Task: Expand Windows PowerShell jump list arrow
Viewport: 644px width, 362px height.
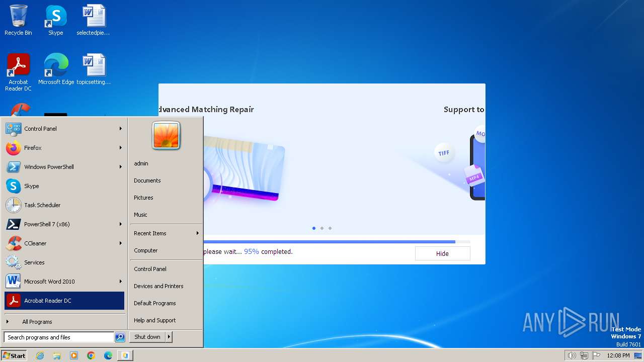Action: (x=121, y=167)
